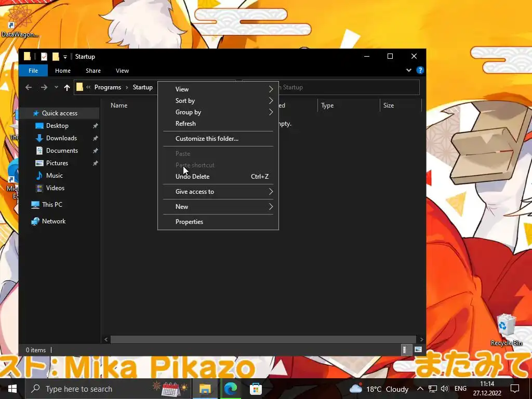Open Downloads in the navigation pane

tap(61, 138)
